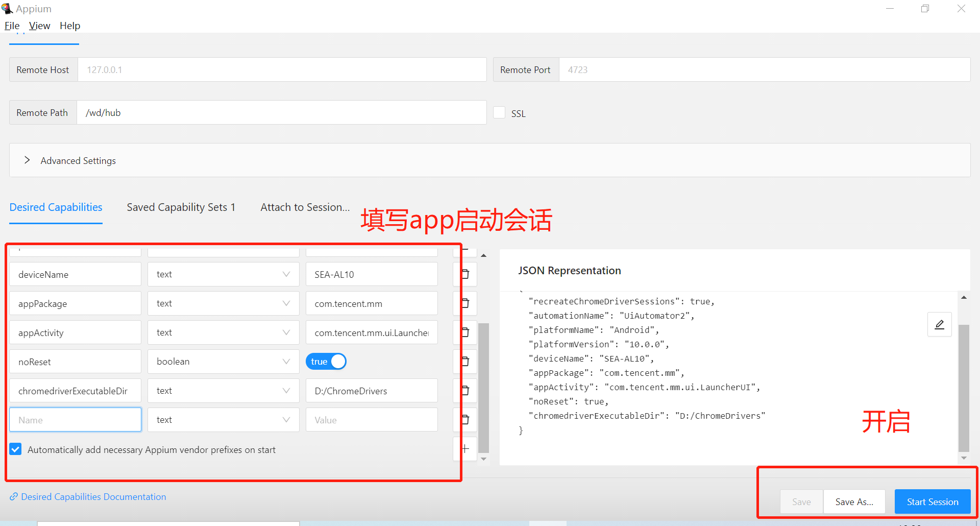Viewport: 980px width, 526px height.
Task: Click the JSON panel scroll-up arrow
Action: [964, 297]
